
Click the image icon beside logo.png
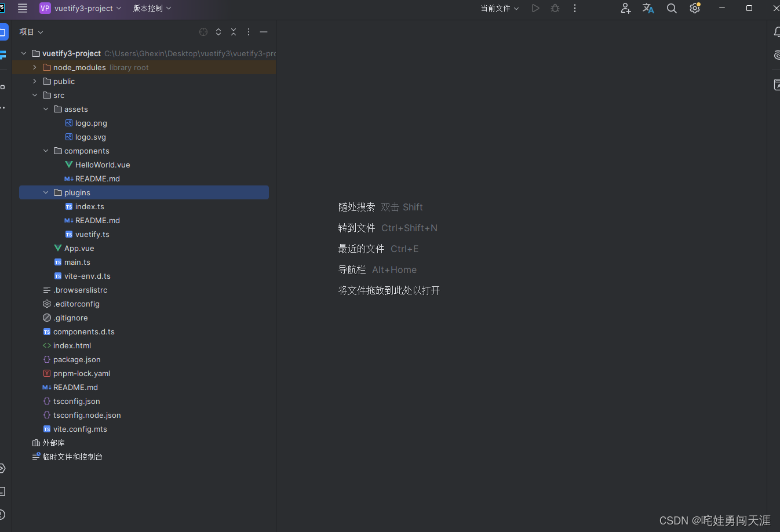[69, 123]
